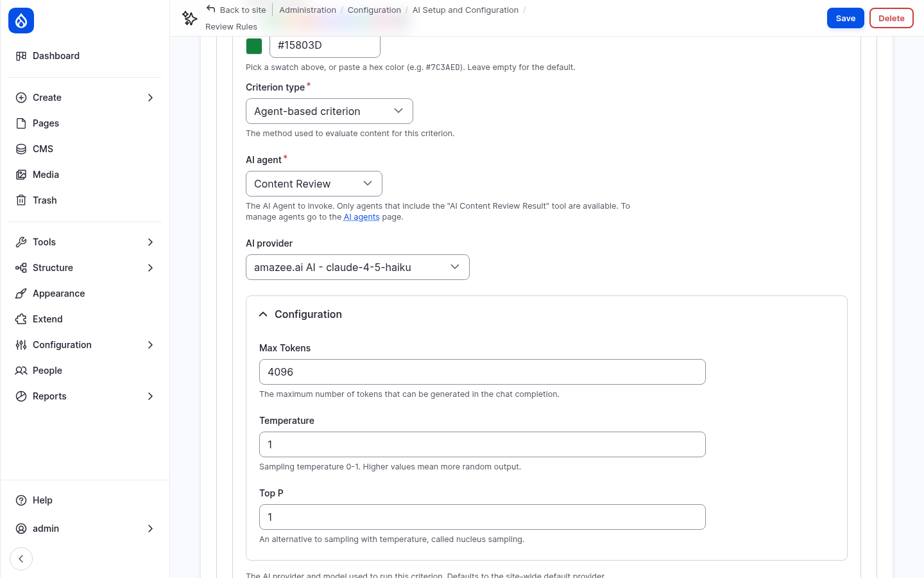This screenshot has height=578, width=924.
Task: Open the Criterion type dropdown
Action: point(329,111)
